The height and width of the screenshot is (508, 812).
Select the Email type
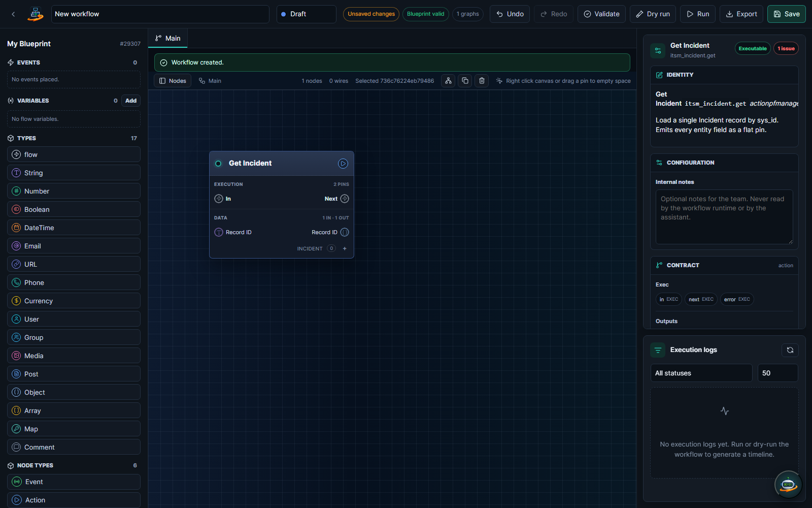click(74, 246)
